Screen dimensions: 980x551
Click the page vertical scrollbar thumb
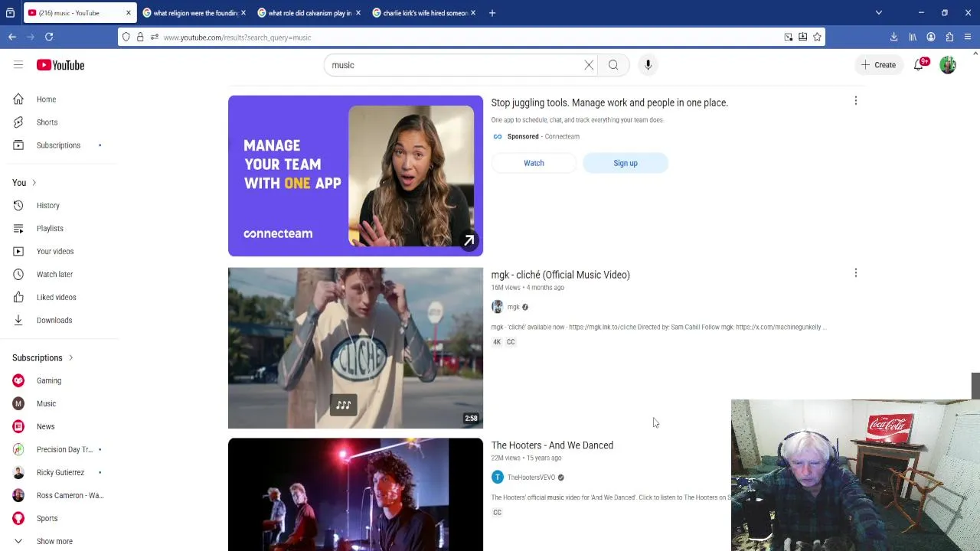pyautogui.click(x=975, y=386)
